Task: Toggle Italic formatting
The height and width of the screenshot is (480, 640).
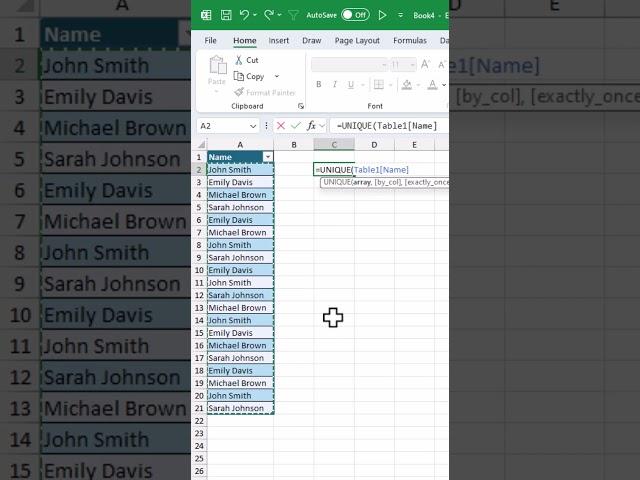Action: tap(335, 86)
